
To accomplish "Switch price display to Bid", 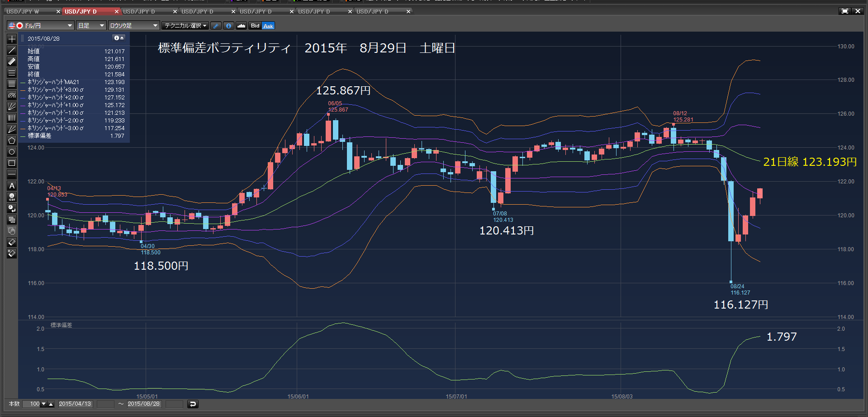I will coord(255,26).
